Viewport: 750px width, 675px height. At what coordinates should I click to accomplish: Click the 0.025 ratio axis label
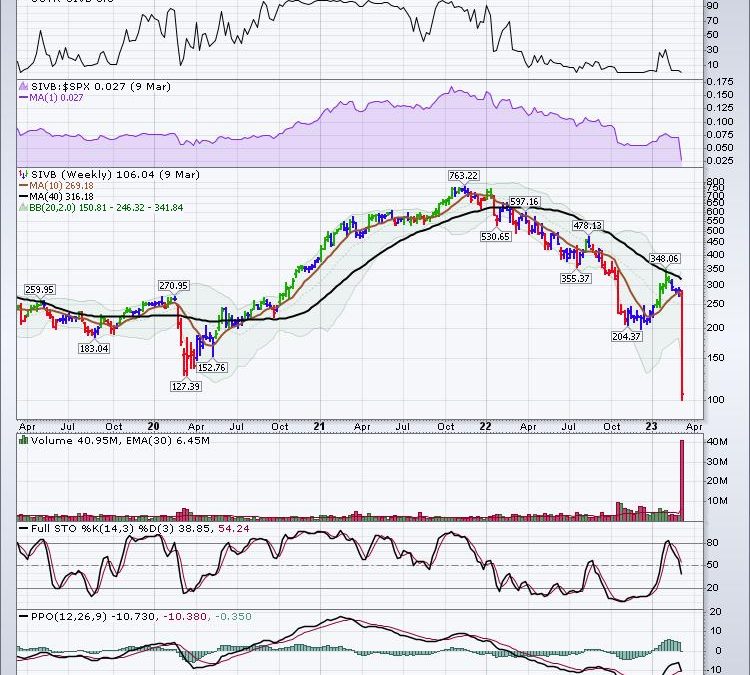point(720,160)
